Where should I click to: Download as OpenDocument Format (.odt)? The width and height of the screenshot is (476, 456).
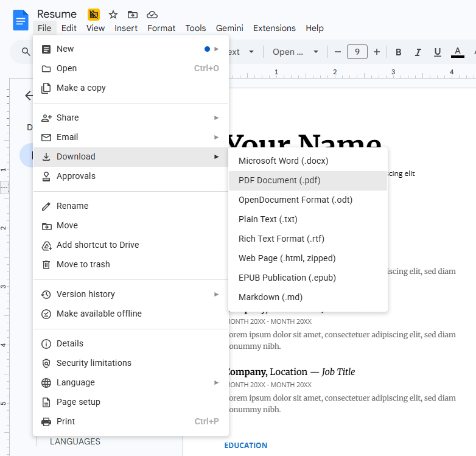point(308,200)
